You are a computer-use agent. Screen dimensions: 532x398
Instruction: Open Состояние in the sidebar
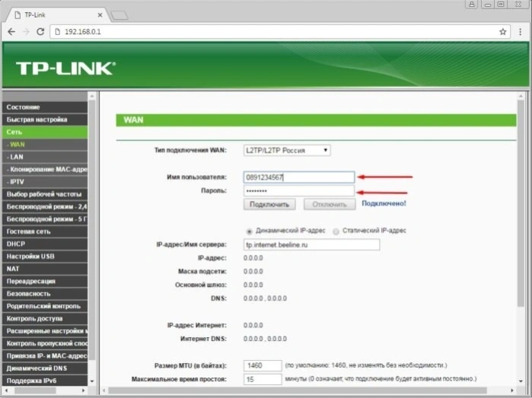tap(45, 107)
